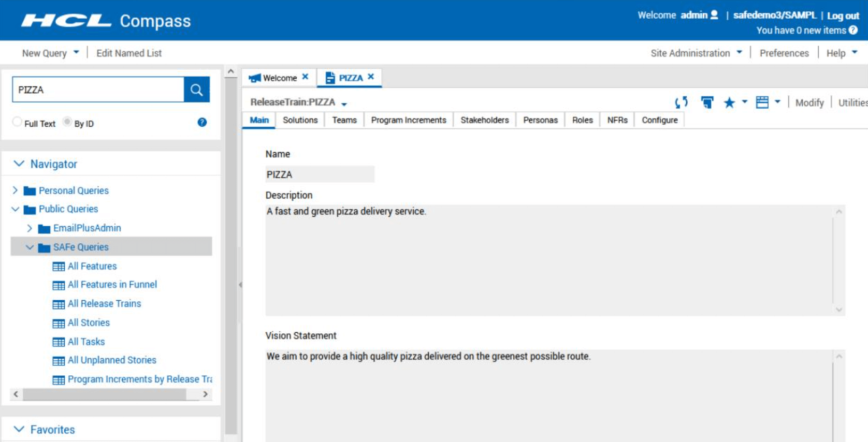Close the Welcome tab
The width and height of the screenshot is (868, 442).
305,77
